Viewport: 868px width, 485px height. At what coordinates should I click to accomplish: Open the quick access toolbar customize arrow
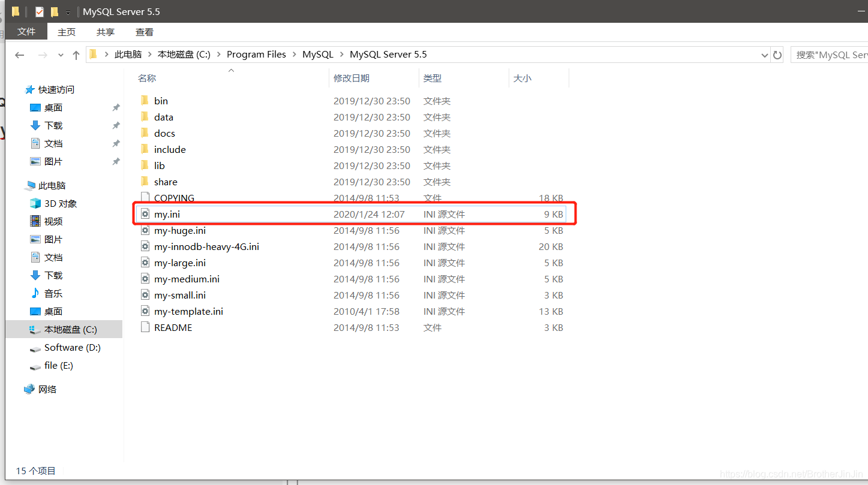pyautogui.click(x=68, y=12)
